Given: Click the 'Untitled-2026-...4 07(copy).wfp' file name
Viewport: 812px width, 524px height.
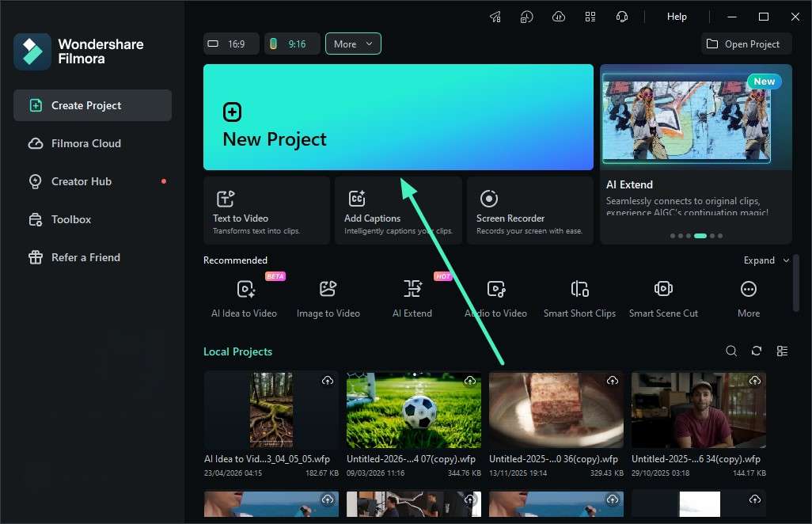Looking at the screenshot, I should pyautogui.click(x=412, y=459).
